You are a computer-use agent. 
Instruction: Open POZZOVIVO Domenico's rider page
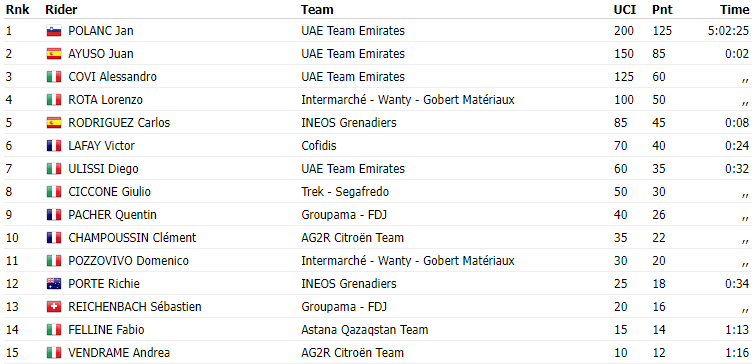tap(128, 261)
